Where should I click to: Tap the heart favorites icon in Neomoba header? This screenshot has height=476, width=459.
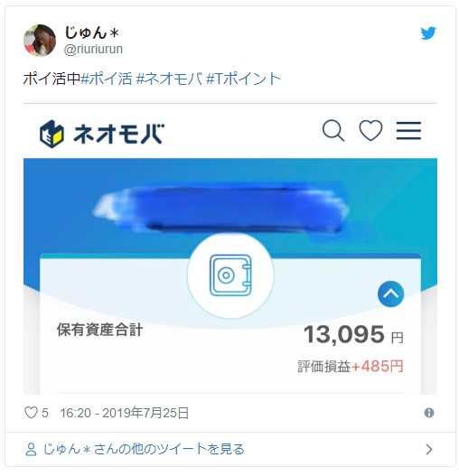pos(370,131)
